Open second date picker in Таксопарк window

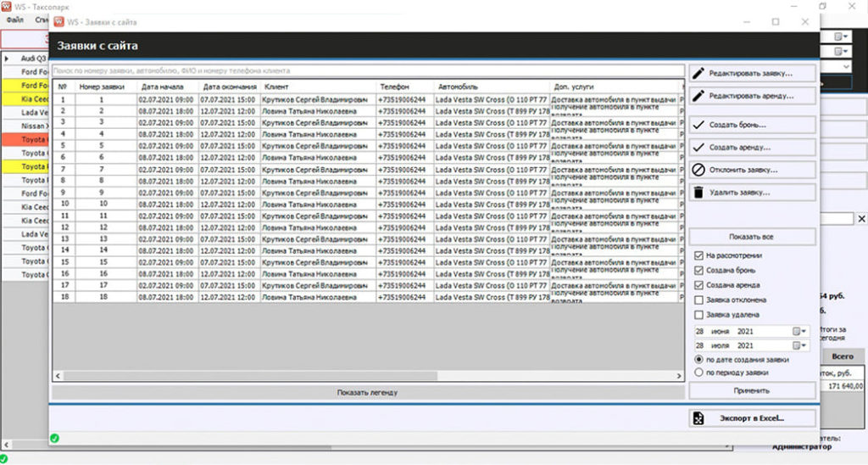coord(842,52)
